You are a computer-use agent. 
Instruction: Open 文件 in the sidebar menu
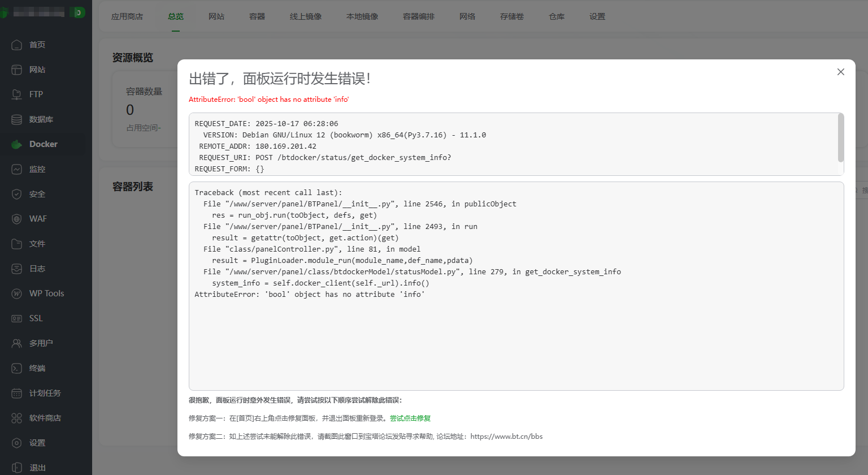pyautogui.click(x=37, y=244)
